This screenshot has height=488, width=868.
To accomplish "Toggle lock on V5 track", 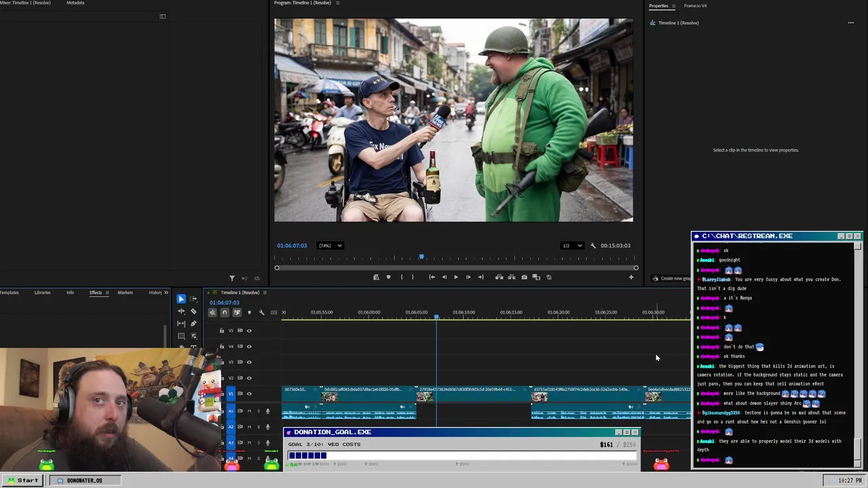I will (222, 331).
